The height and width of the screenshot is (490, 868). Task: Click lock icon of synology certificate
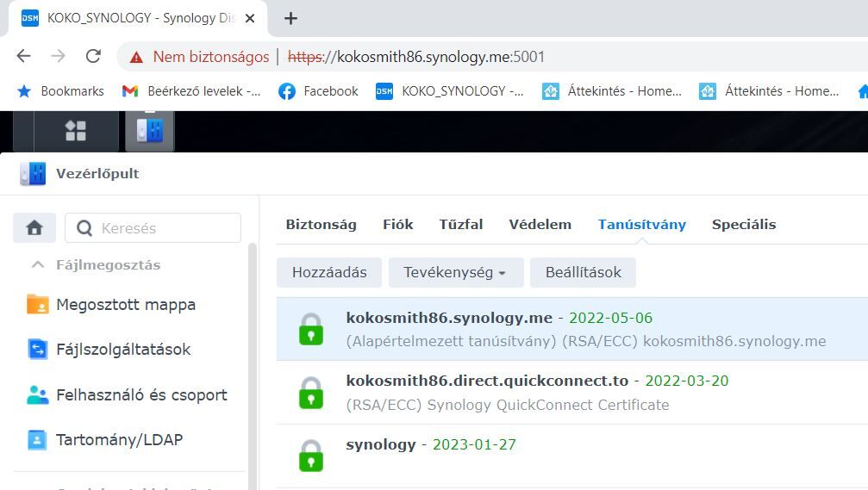[x=311, y=456]
